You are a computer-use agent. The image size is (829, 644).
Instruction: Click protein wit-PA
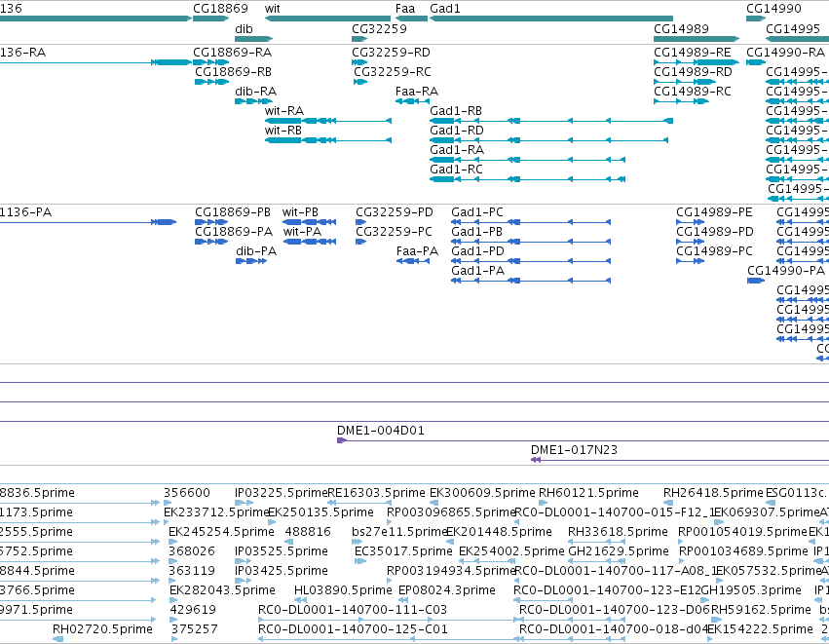[x=309, y=242]
